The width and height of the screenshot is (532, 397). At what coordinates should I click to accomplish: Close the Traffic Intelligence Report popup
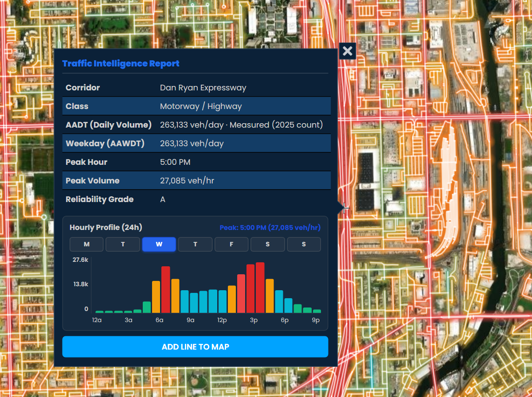tap(348, 51)
